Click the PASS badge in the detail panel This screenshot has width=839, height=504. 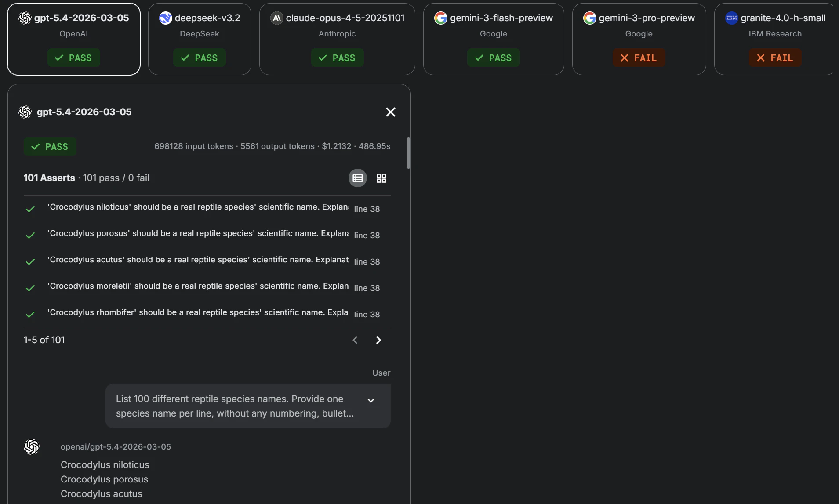point(50,147)
